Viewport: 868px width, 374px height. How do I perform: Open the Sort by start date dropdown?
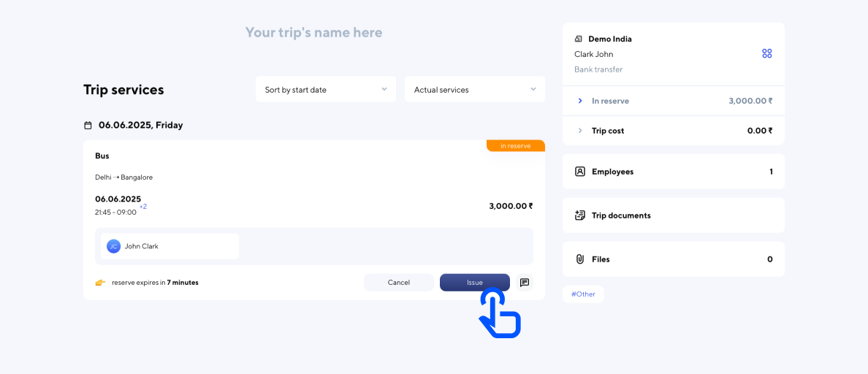pyautogui.click(x=326, y=90)
